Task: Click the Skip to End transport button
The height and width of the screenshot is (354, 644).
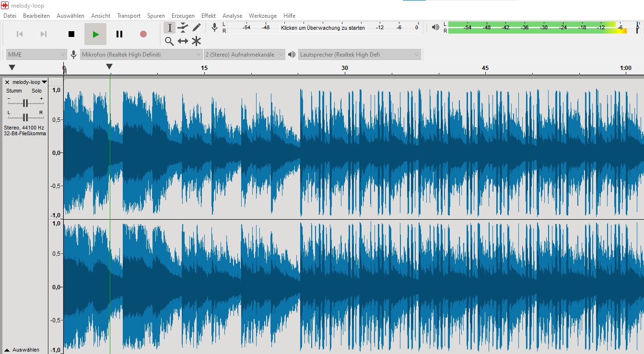Action: pos(44,34)
